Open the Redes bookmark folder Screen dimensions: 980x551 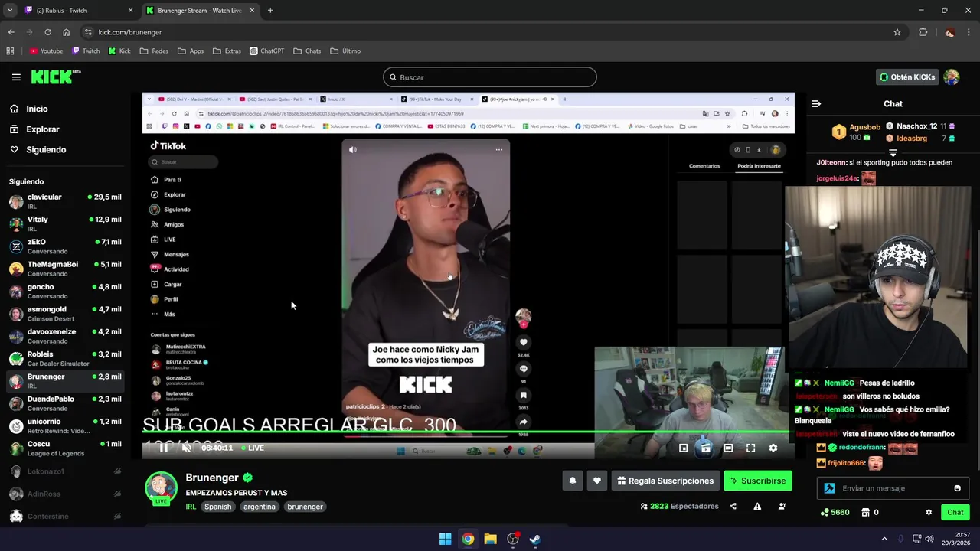point(154,51)
